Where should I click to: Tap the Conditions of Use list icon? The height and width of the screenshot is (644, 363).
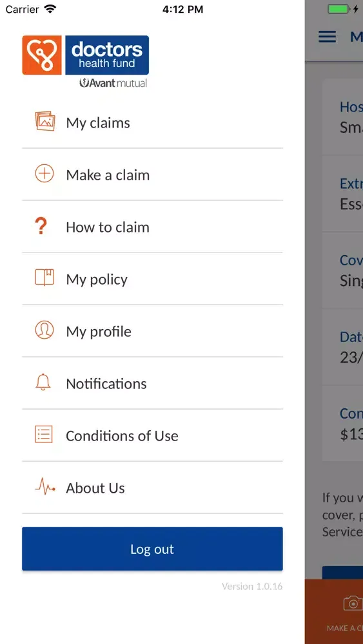click(x=44, y=435)
